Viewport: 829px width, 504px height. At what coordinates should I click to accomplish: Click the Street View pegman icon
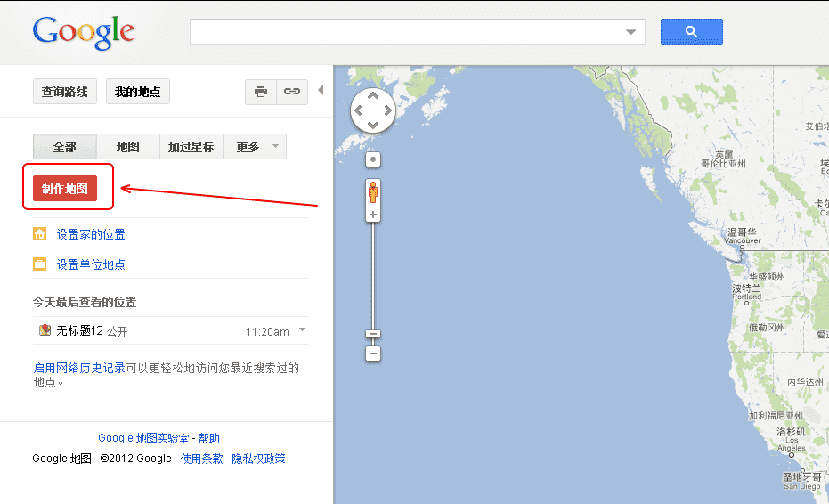[x=373, y=192]
